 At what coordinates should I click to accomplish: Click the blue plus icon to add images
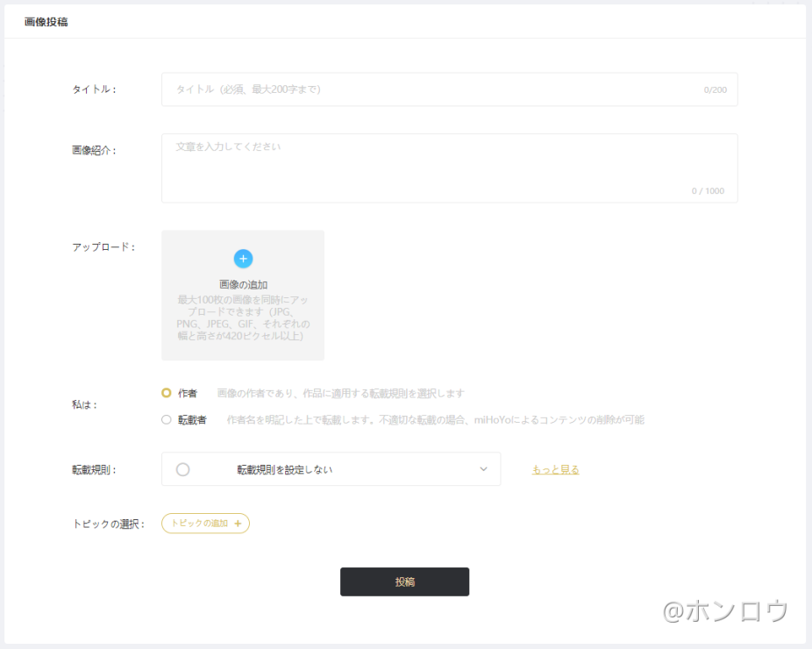[x=243, y=258]
